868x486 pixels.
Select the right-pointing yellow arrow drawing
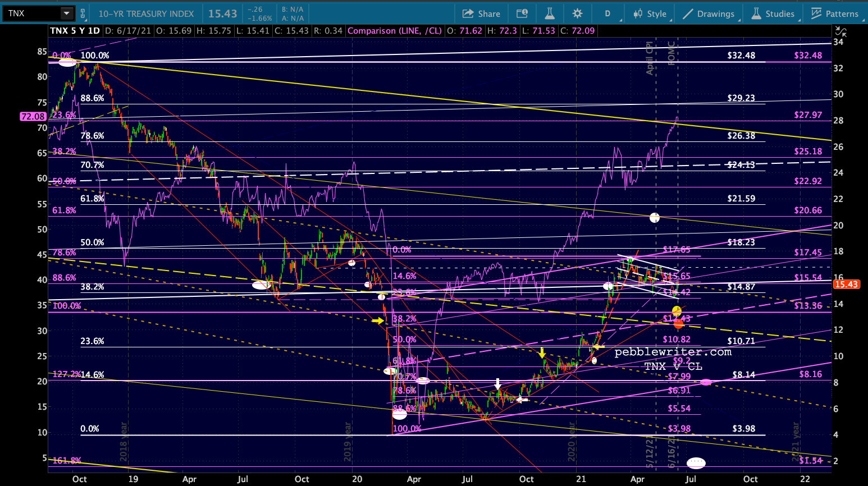pyautogui.click(x=378, y=320)
